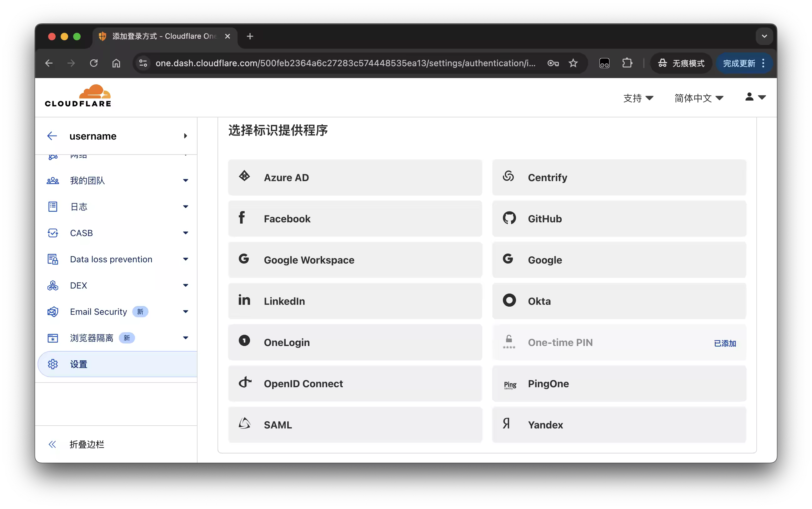Image resolution: width=812 pixels, height=509 pixels.
Task: Click the Yandex Я icon
Action: pyautogui.click(x=506, y=423)
